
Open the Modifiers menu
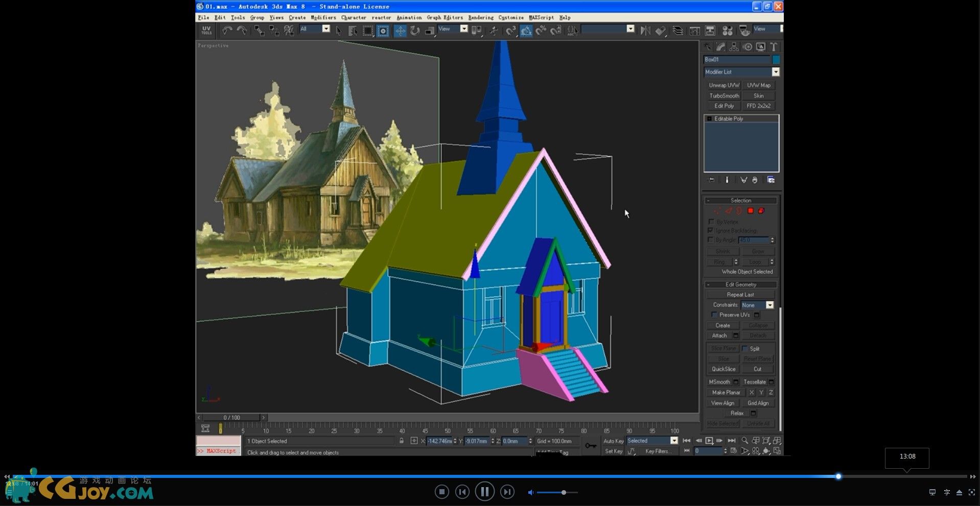pos(323,17)
